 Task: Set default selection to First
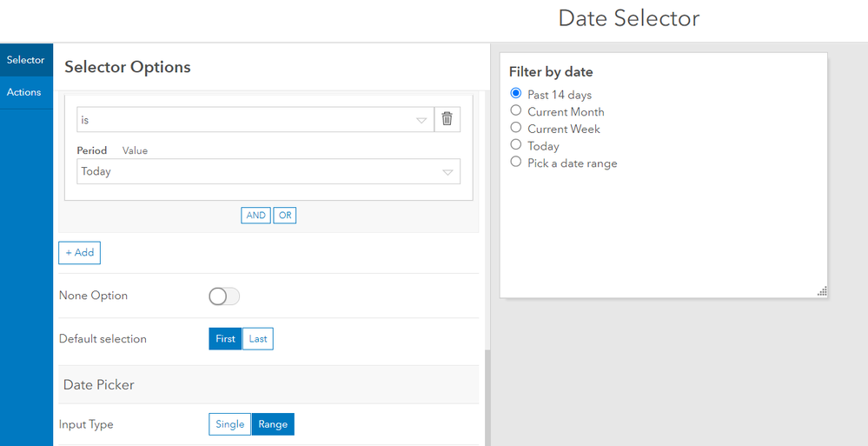[x=225, y=339]
